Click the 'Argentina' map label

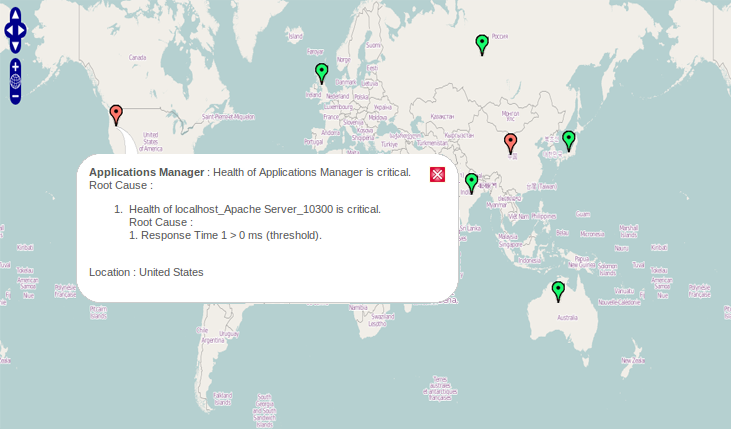click(213, 341)
